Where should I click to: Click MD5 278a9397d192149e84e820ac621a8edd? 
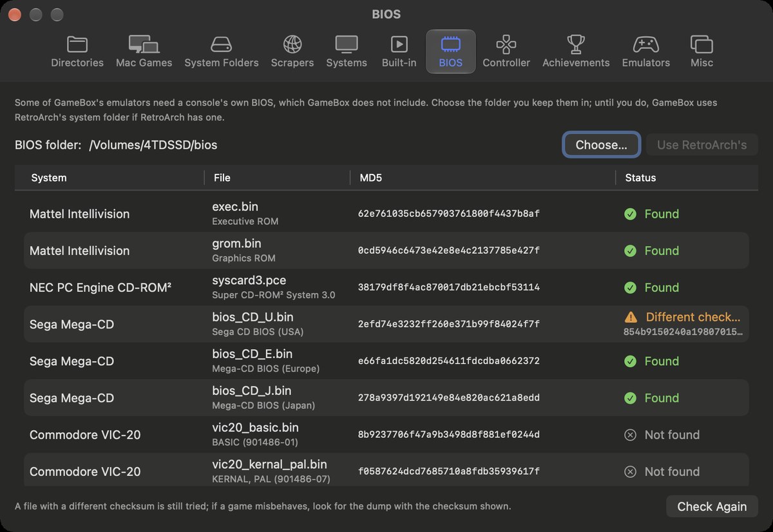point(449,398)
